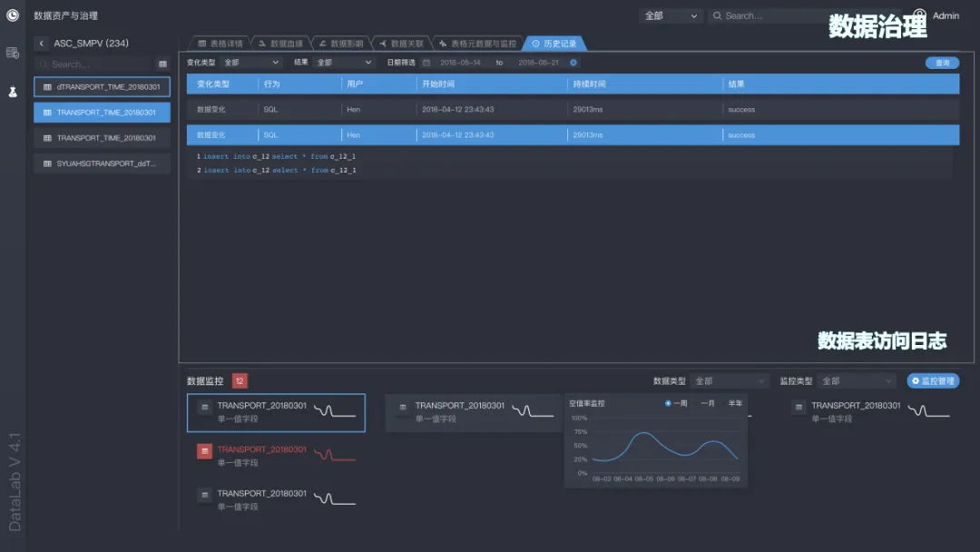Toggle table view icon beside sidebar search

[x=162, y=64]
